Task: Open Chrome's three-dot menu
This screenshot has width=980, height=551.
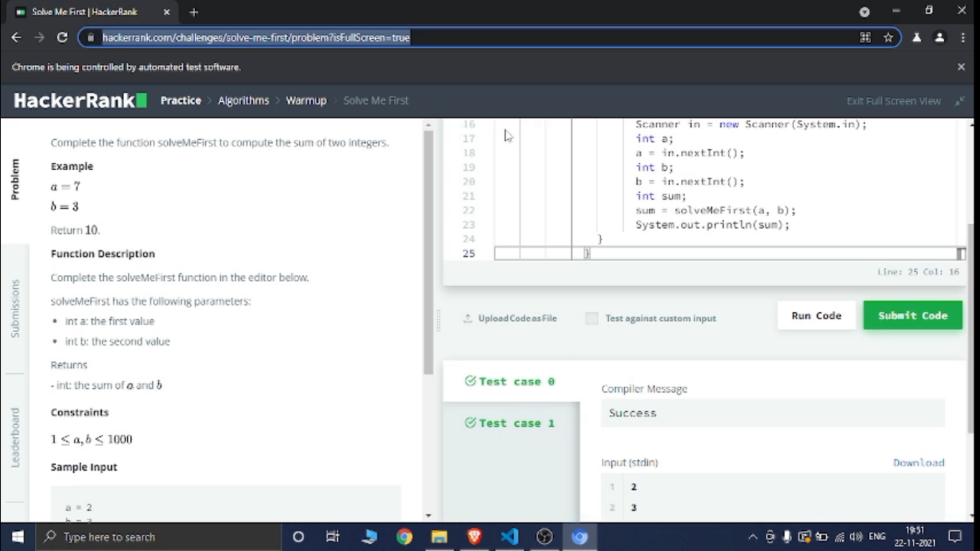Action: pyautogui.click(x=963, y=37)
